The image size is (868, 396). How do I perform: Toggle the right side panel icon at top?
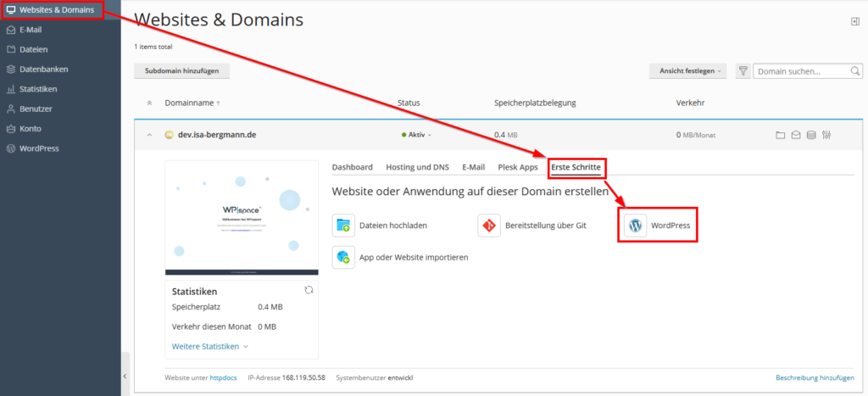click(x=854, y=21)
